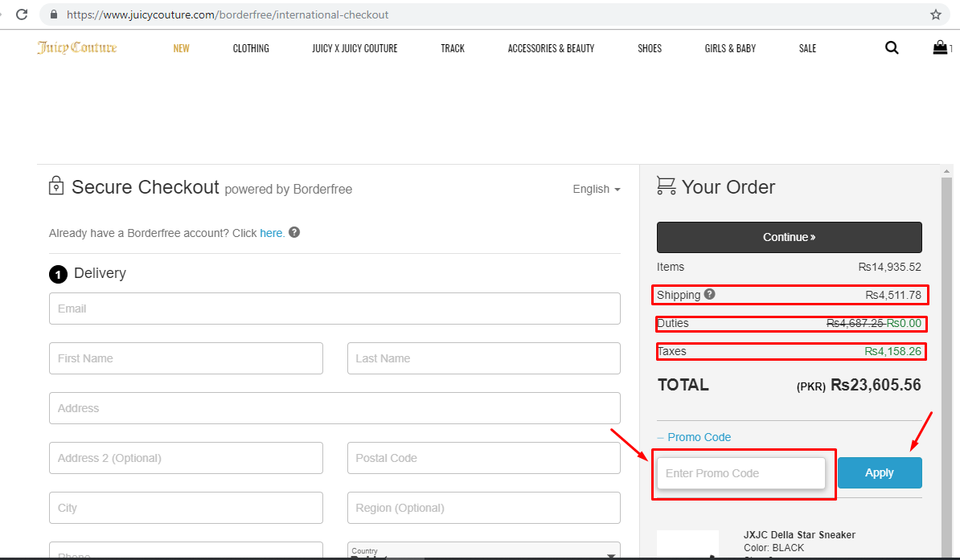960x560 pixels.
Task: Click the help icon next to Borderfree account
Action: (x=294, y=232)
